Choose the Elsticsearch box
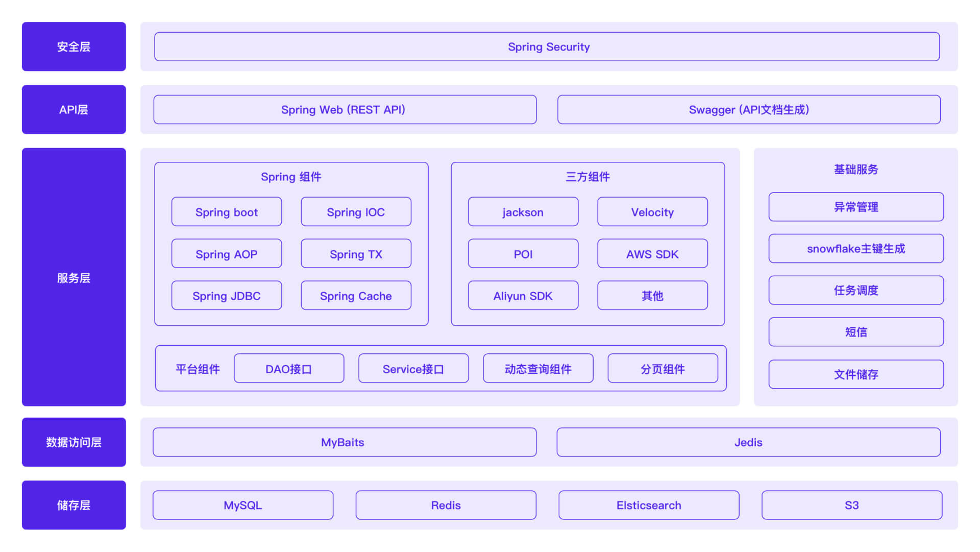Viewport: 980px width, 552px height. (649, 505)
